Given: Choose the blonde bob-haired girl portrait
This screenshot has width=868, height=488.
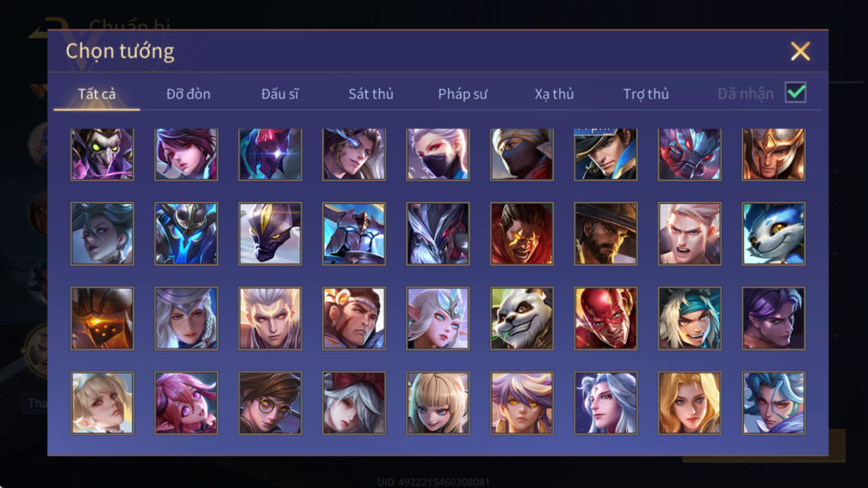Looking at the screenshot, I should pos(438,403).
